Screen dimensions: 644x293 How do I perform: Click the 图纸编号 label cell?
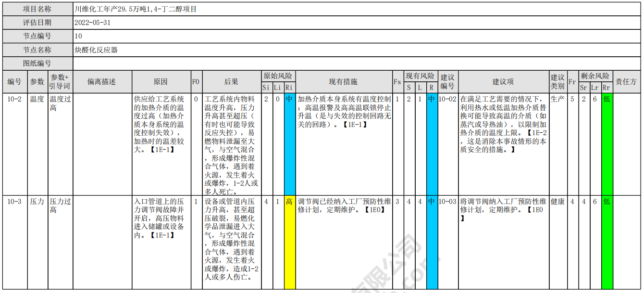tap(37, 64)
